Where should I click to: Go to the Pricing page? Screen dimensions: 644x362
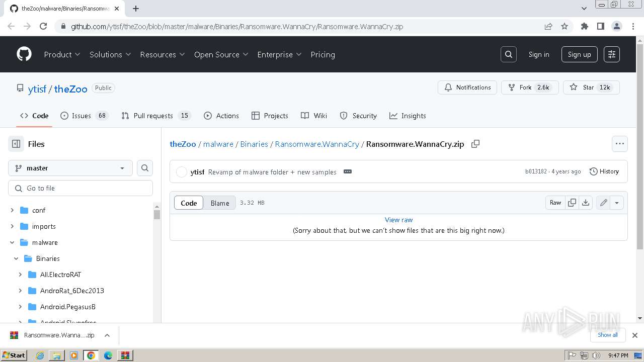pos(323,54)
